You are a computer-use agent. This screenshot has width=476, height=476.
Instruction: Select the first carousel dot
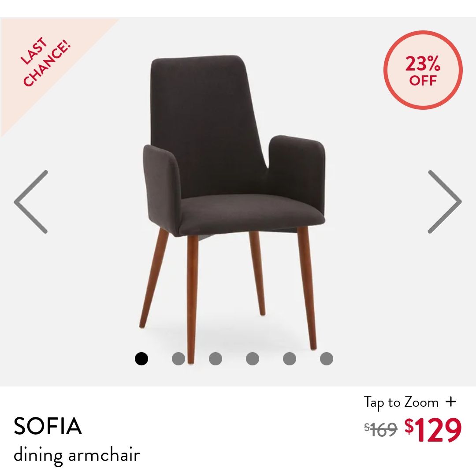click(x=141, y=359)
